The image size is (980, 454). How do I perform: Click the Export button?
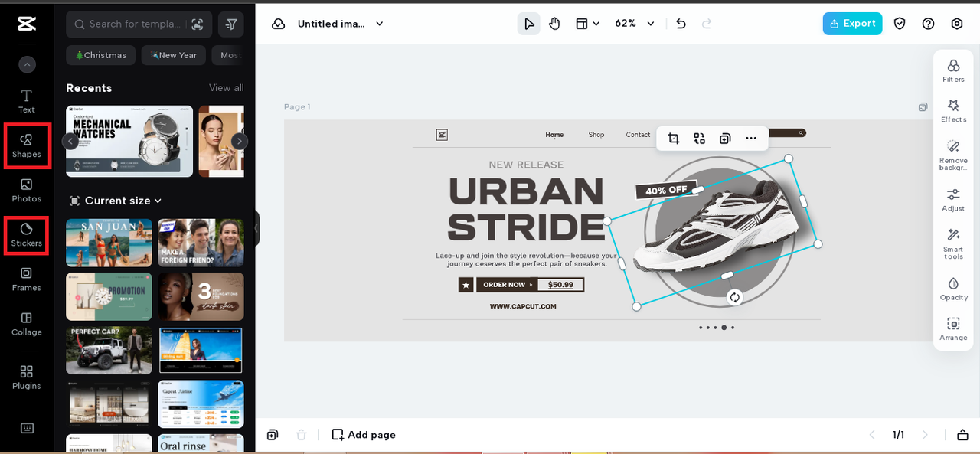click(852, 24)
